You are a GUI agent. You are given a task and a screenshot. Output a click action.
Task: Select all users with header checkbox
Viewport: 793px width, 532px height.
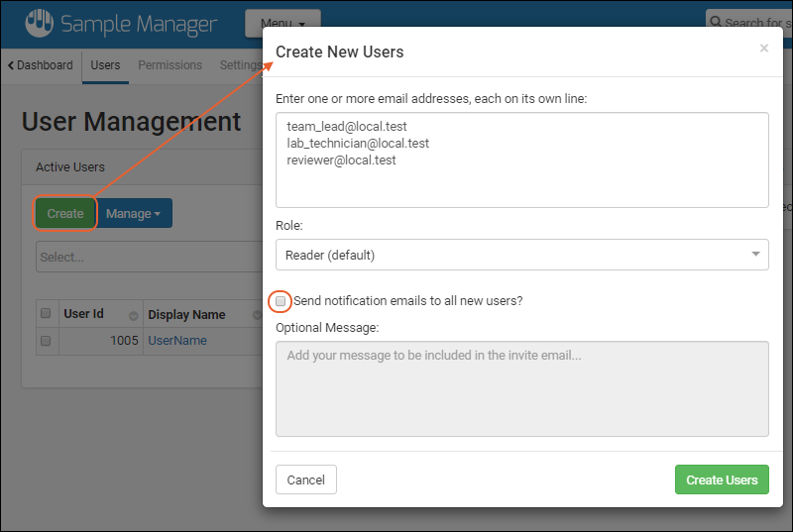46,314
